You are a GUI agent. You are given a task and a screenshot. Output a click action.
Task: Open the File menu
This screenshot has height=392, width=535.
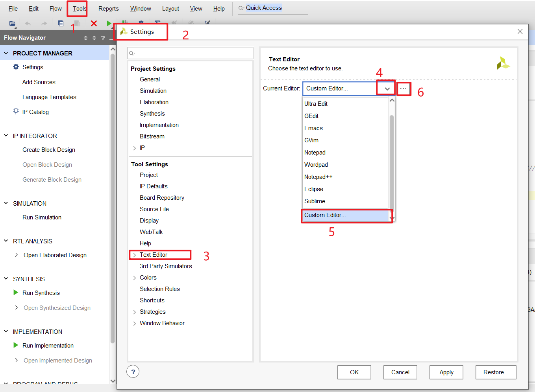coord(13,8)
